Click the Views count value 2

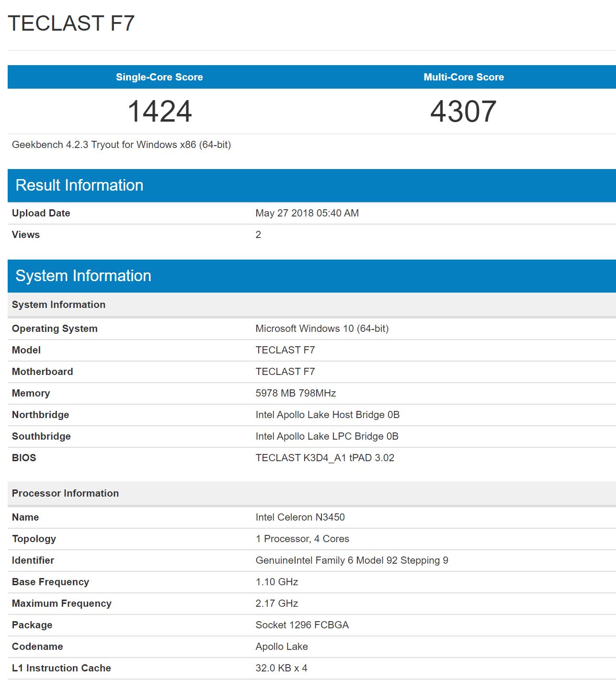[258, 235]
